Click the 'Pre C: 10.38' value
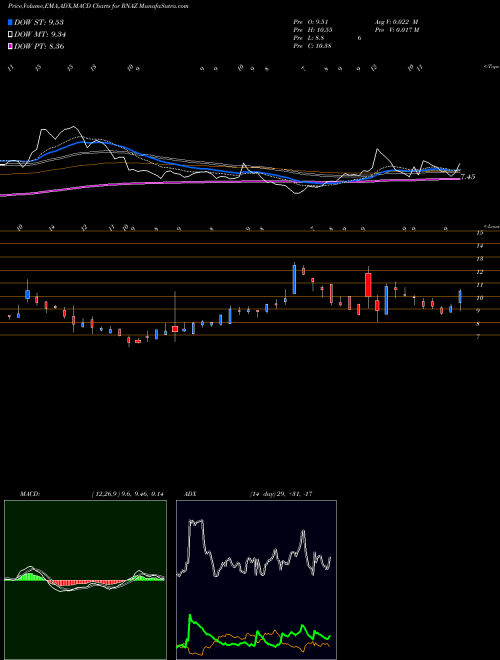 click(x=312, y=46)
